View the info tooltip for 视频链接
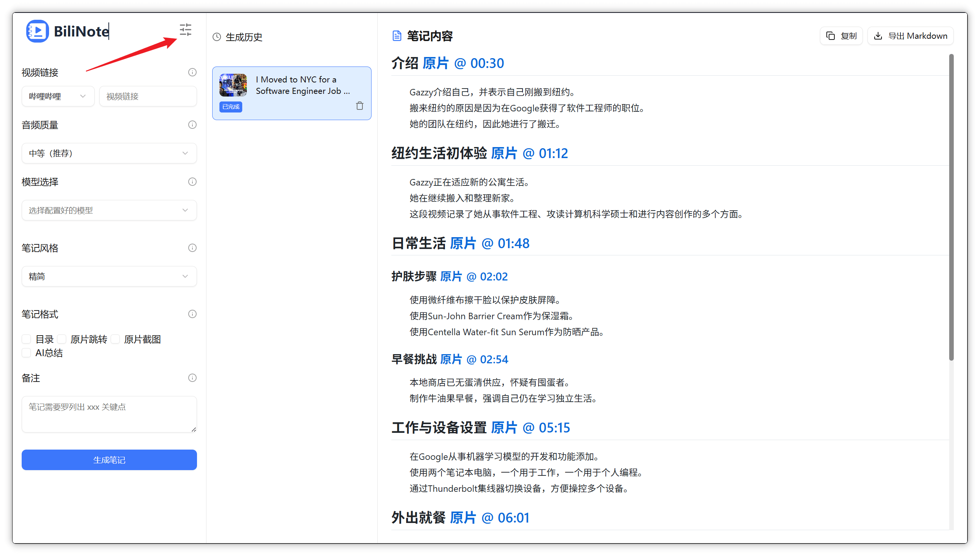Image resolution: width=980 pixels, height=556 pixels. coord(192,72)
